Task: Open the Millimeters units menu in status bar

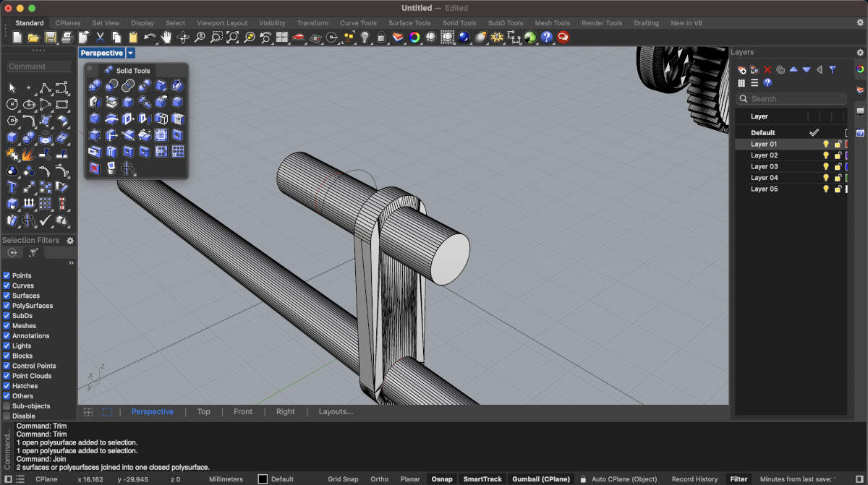Action: (x=226, y=479)
